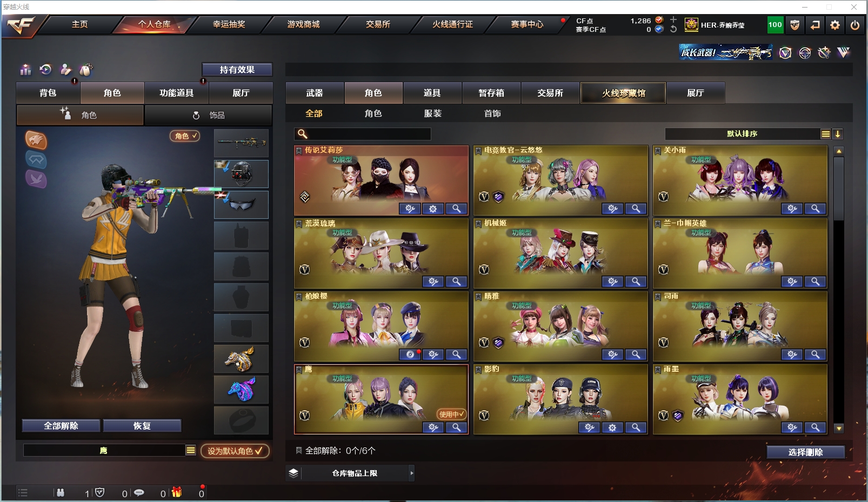Open the 默认排序 sort dropdown
Image resolution: width=868 pixels, height=502 pixels.
point(748,134)
